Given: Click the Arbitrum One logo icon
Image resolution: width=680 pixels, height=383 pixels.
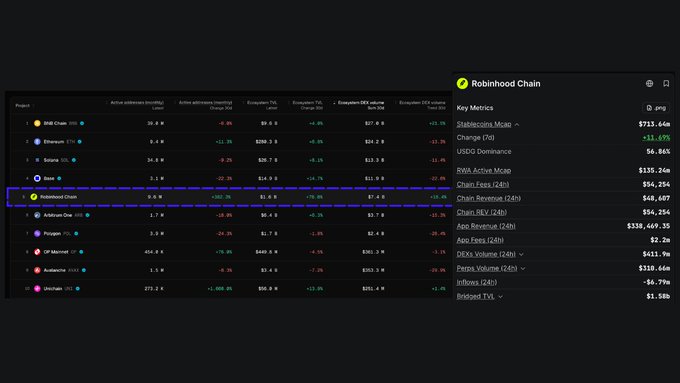Looking at the screenshot, I should 37,215.
